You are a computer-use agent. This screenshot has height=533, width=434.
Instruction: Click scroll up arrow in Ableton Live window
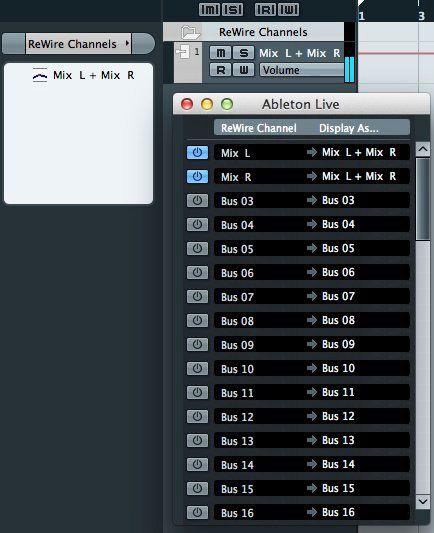click(x=423, y=149)
